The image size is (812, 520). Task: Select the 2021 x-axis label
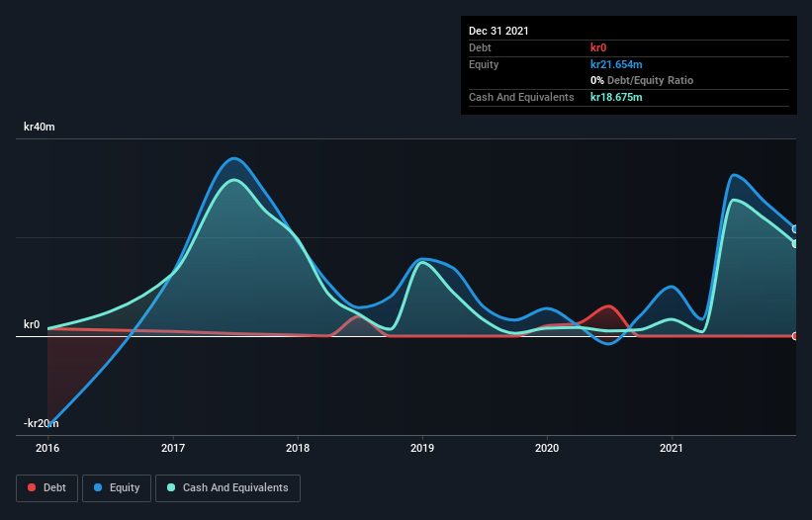coord(672,448)
